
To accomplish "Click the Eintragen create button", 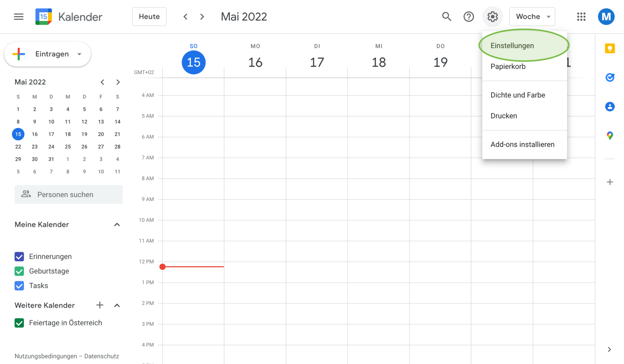I will point(47,54).
